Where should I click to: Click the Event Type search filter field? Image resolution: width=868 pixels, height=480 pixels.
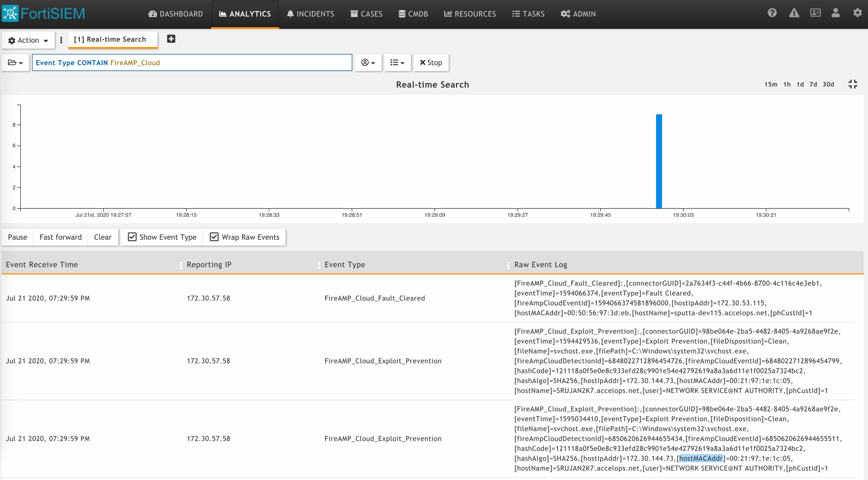coord(192,63)
